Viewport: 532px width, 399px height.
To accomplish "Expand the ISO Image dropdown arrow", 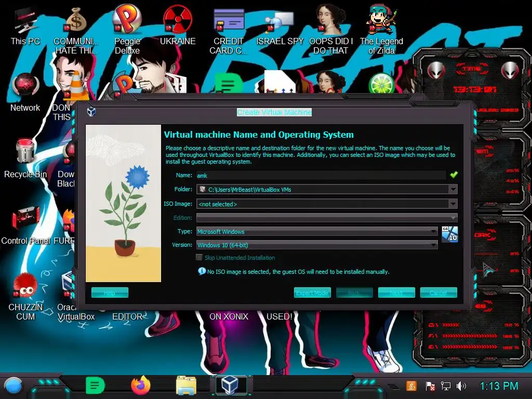I will point(453,204).
